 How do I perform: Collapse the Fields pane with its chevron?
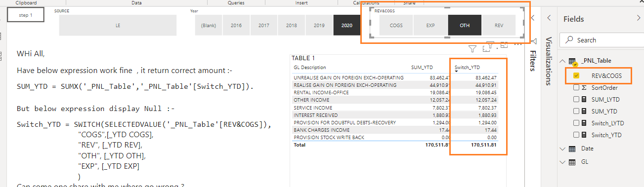click(638, 18)
